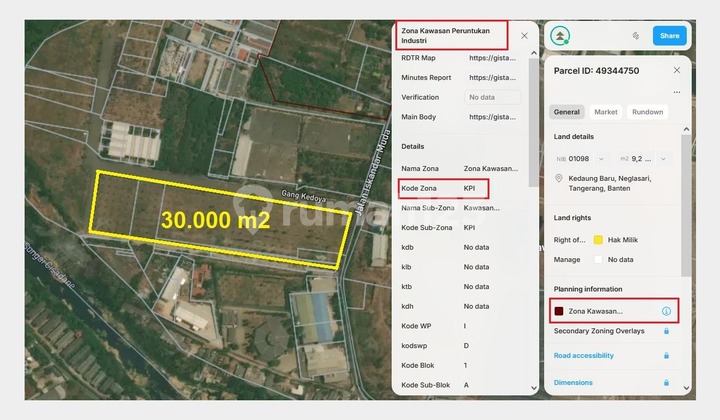Open the Minutes Report link
Image resolution: width=720 pixels, height=420 pixels.
pos(492,78)
